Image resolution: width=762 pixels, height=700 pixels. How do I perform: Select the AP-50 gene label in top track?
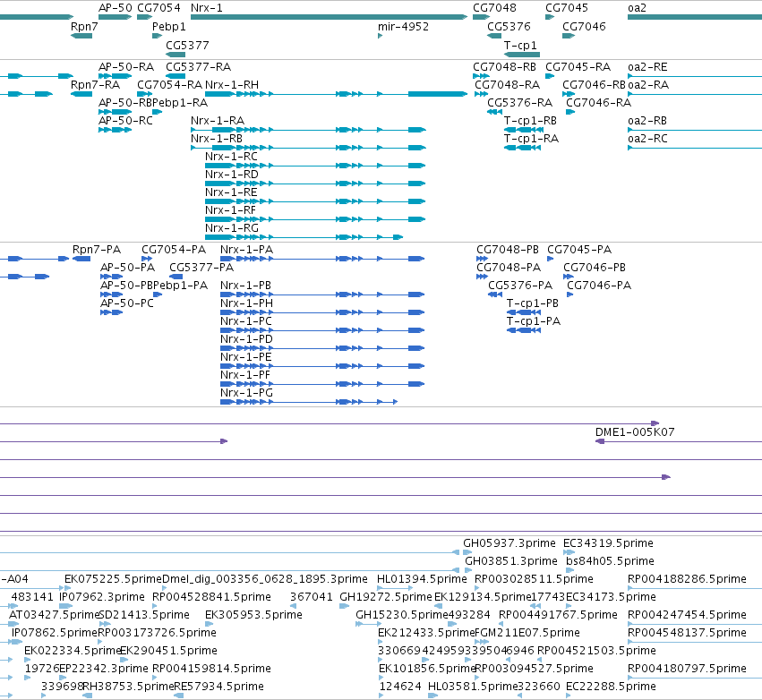[116, 8]
